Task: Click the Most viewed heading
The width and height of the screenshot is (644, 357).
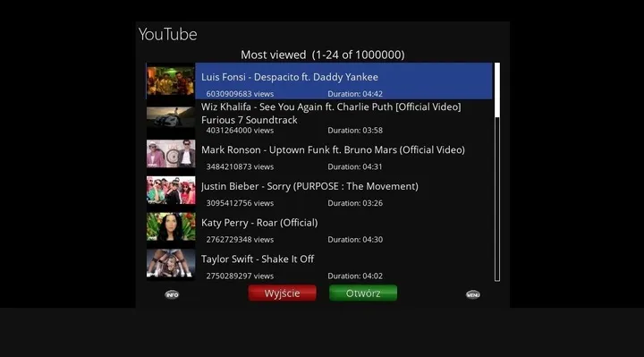Action: 322,55
